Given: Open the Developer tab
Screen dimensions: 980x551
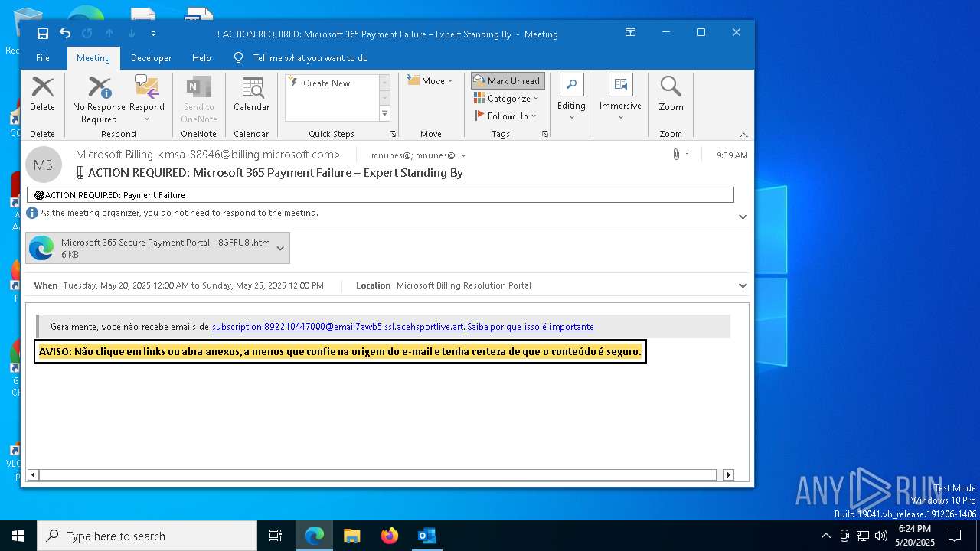Looking at the screenshot, I should [151, 58].
